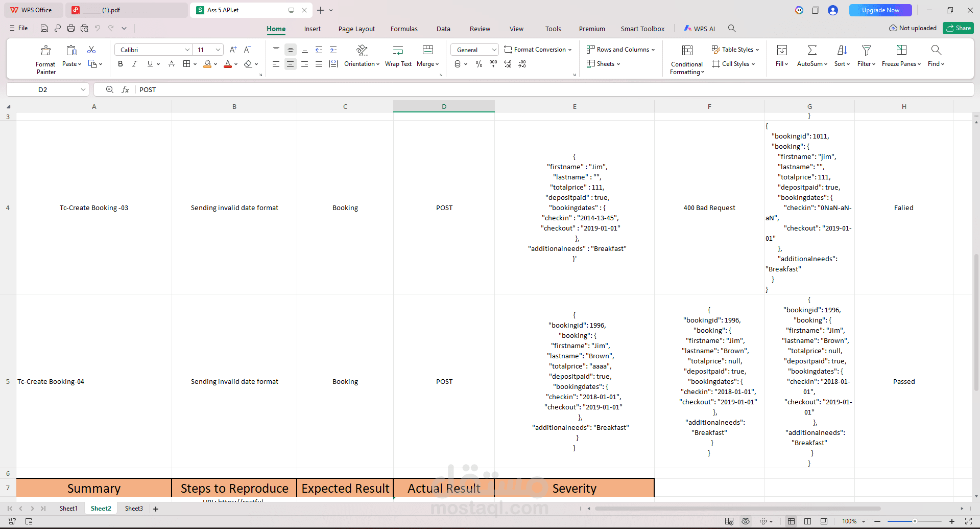Open the Name Box dropdown arrow
The image size is (980, 529).
coord(83,89)
